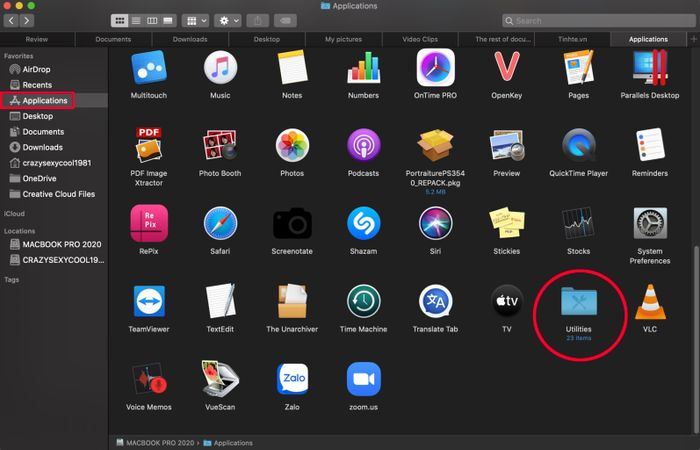Select the Photo Booth app icon
Viewport: 700px width, 450px height.
pos(220,145)
